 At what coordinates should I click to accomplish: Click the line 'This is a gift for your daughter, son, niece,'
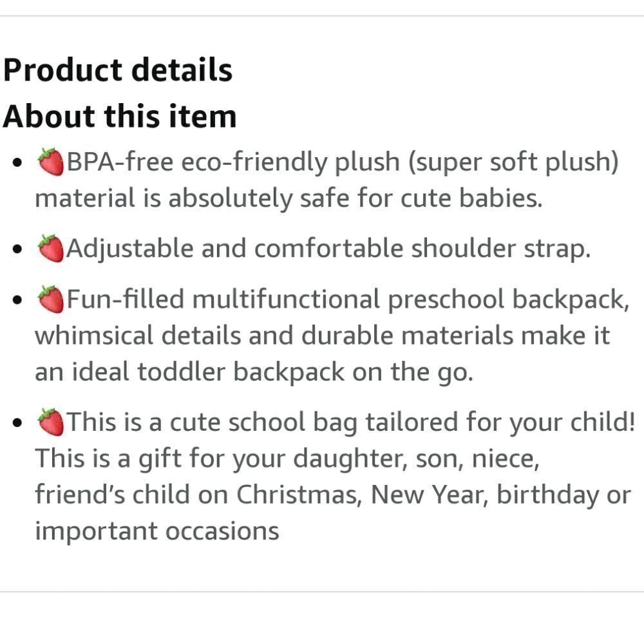pos(287,459)
